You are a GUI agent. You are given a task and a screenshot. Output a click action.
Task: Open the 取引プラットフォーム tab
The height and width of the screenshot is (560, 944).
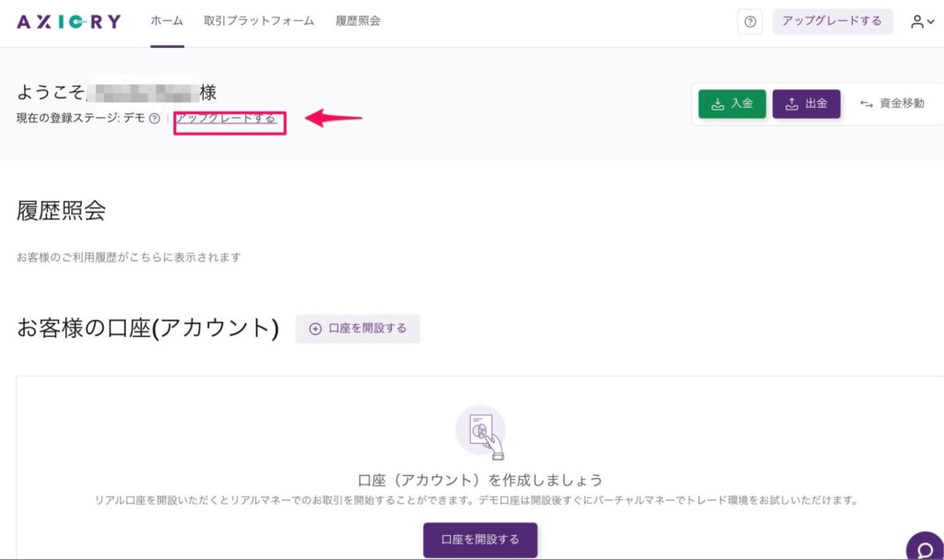pos(259,21)
